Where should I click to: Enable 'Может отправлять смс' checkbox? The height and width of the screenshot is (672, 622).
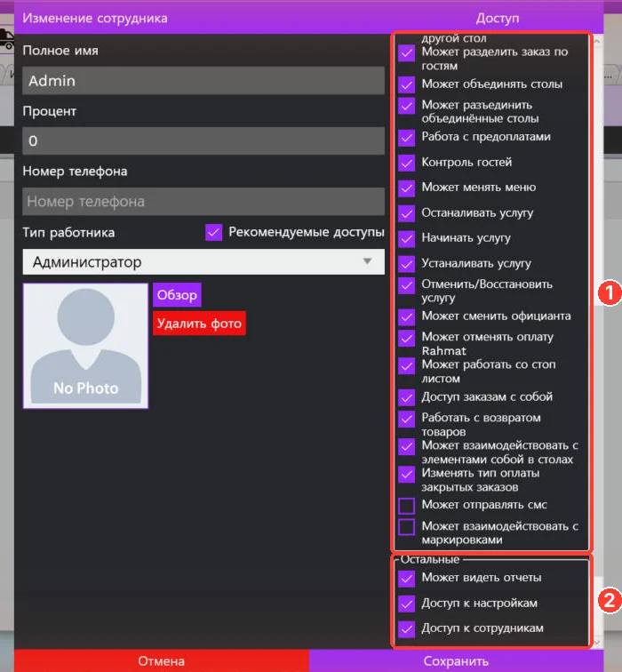click(406, 506)
